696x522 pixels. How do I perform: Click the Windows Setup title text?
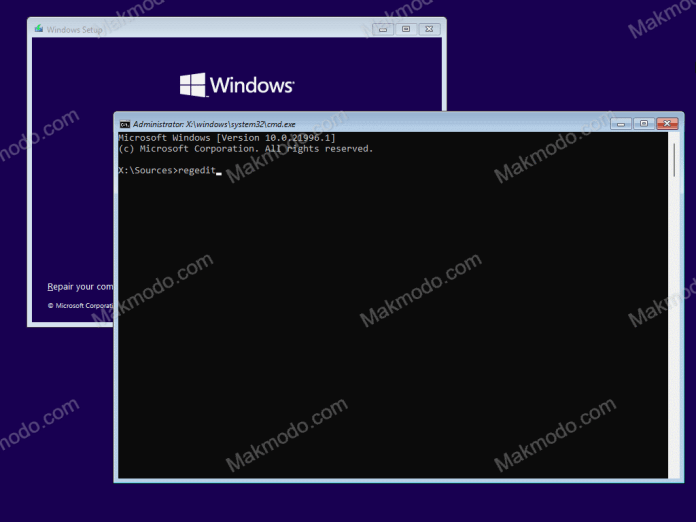click(x=75, y=30)
